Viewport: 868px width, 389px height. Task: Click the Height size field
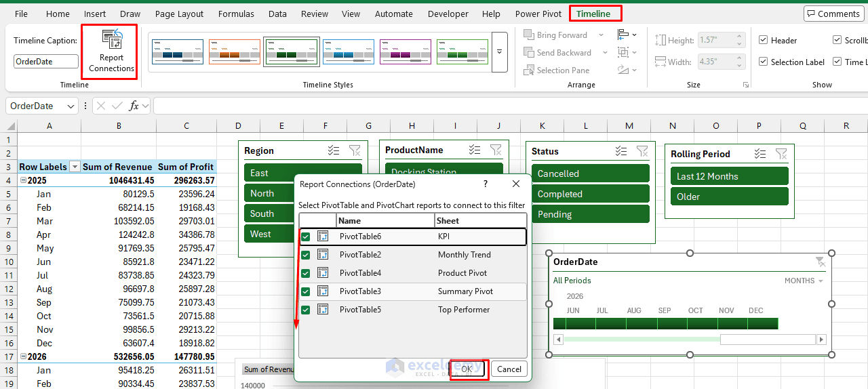[x=722, y=40]
